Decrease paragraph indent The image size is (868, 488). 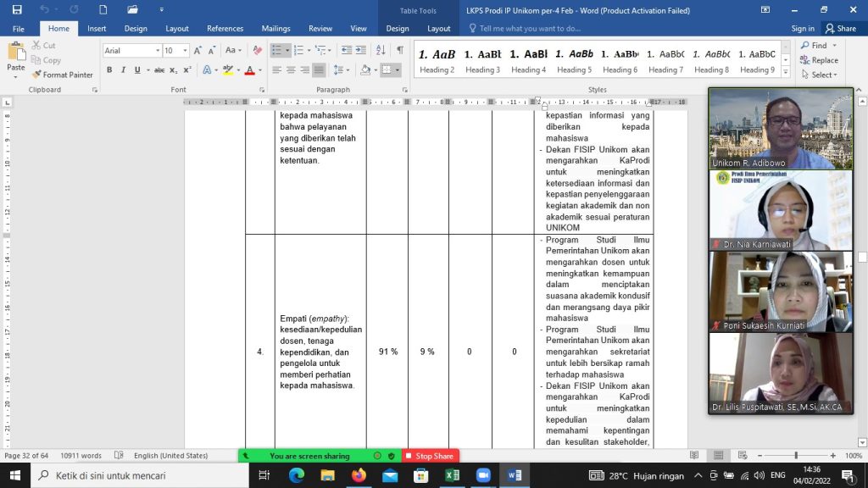[347, 50]
